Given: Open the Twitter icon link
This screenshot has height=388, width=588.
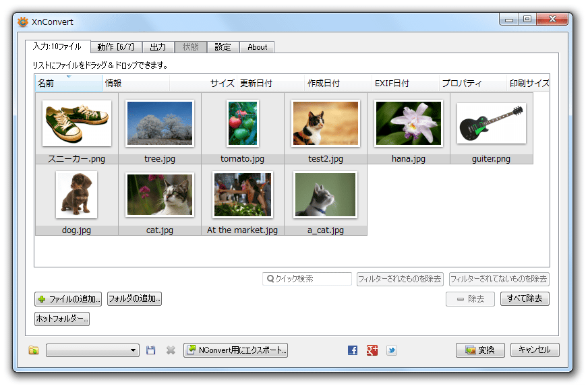Looking at the screenshot, I should 391,350.
